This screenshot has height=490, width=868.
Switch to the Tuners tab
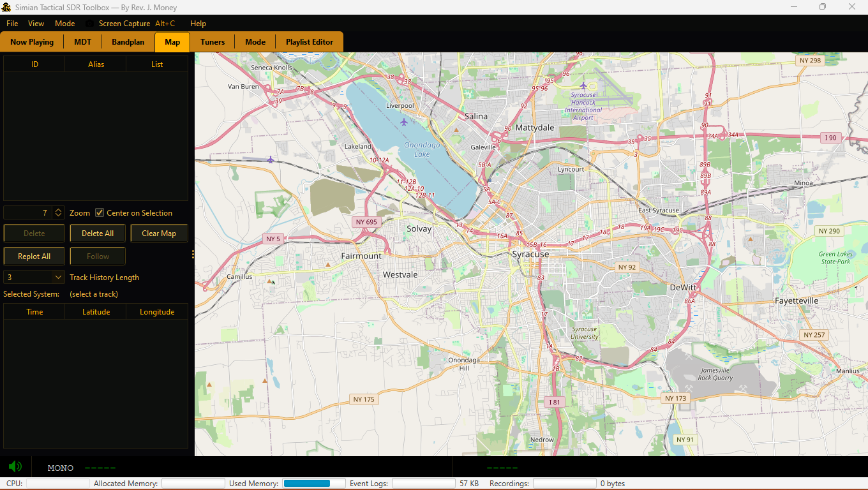coord(213,42)
